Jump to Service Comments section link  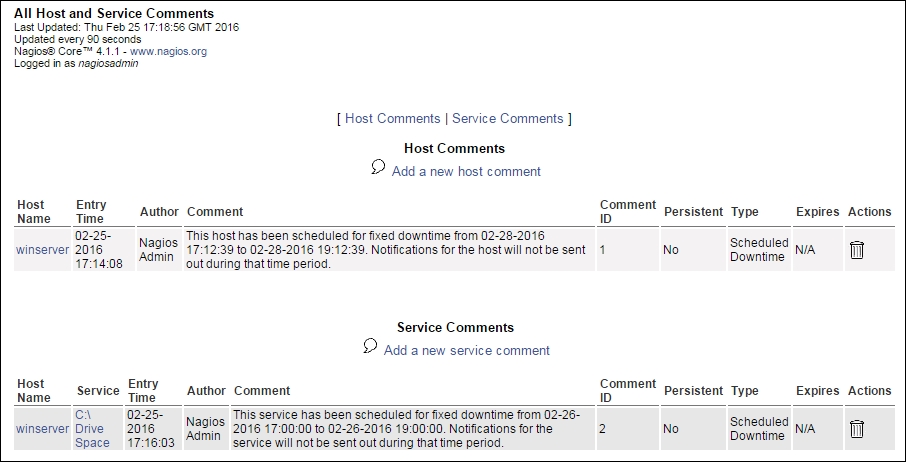tap(507, 118)
